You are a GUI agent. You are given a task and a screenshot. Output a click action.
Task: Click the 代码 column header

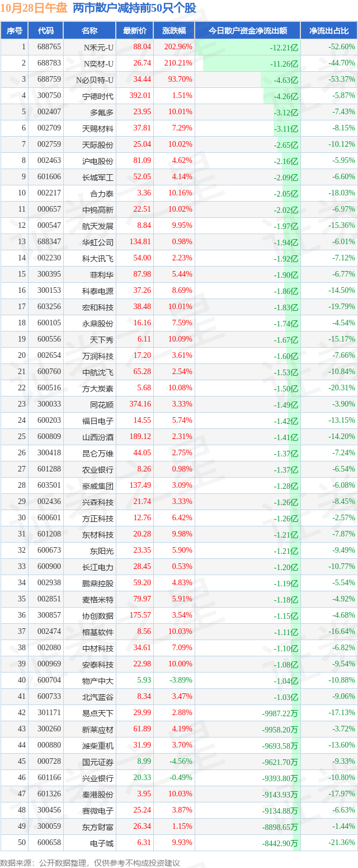point(45,31)
